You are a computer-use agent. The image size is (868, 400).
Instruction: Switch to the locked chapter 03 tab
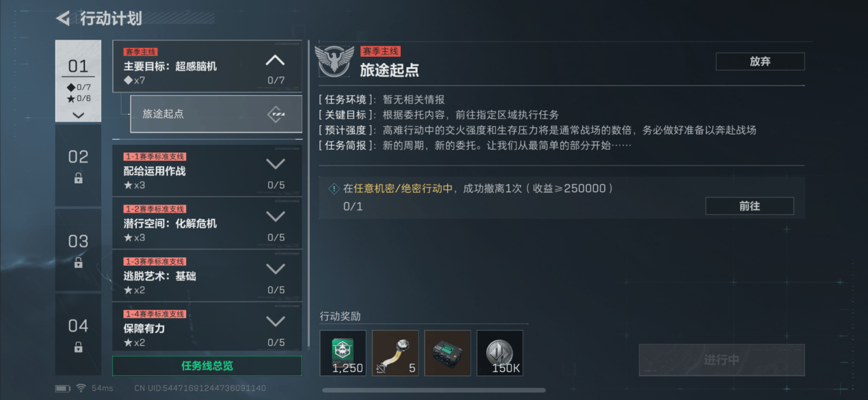[x=79, y=250]
